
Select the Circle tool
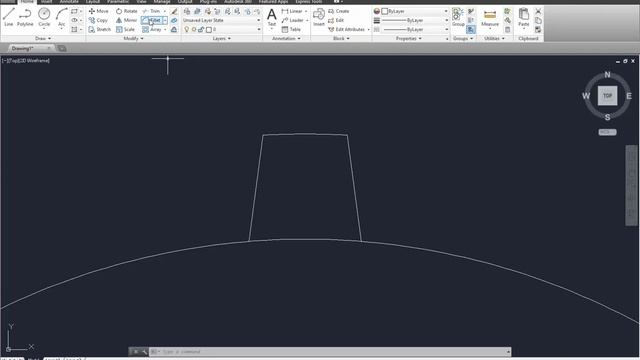44,17
